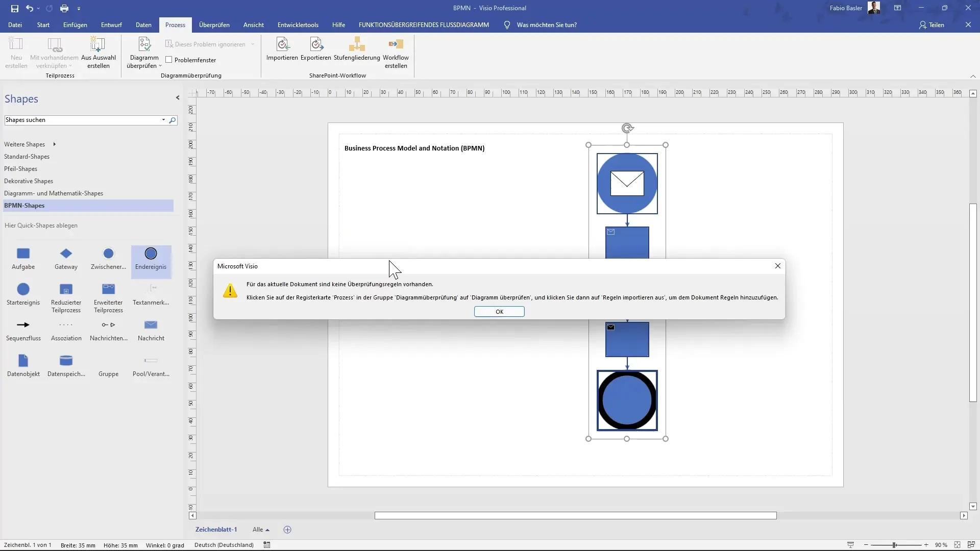Switch to the Einfügen tab
This screenshot has height=551, width=980.
75,25
